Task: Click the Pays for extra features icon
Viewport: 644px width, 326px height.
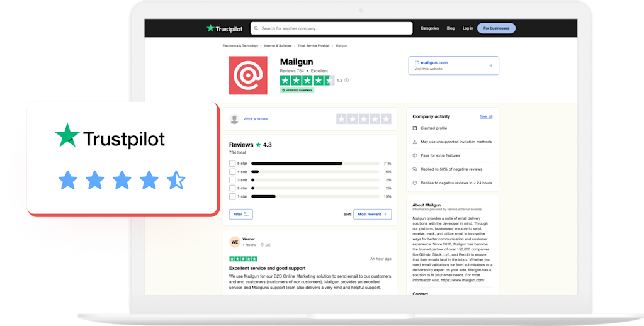Action: [415, 155]
